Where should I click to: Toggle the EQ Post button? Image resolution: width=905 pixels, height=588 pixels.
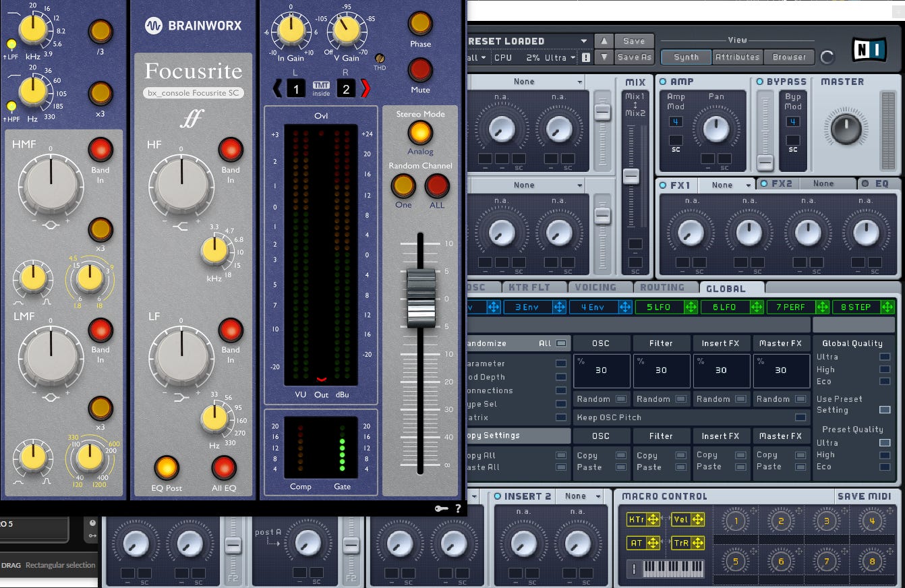pos(167,468)
